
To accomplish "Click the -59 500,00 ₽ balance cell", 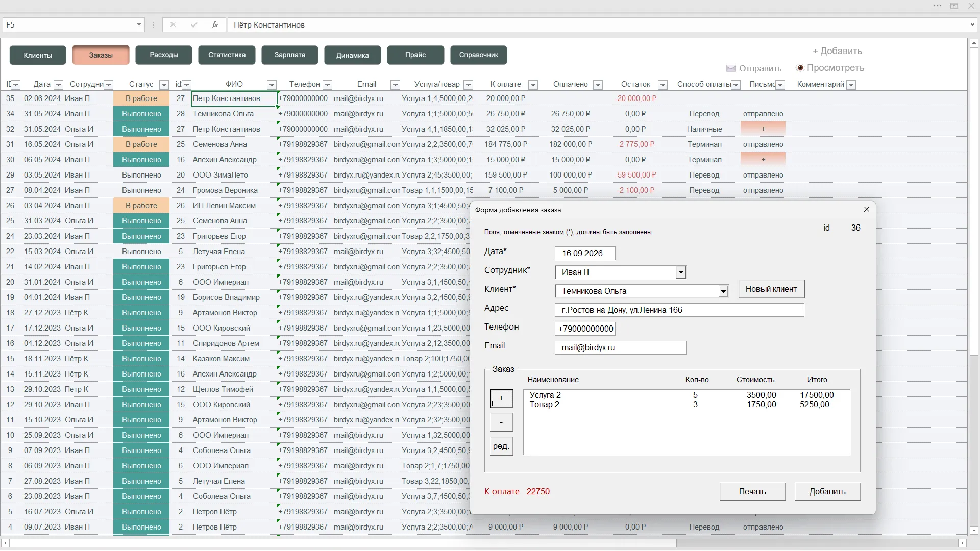I will pos(635,175).
